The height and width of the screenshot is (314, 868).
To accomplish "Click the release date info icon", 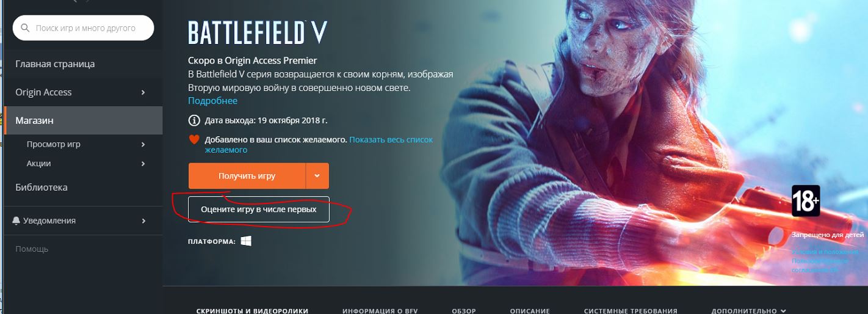I will point(194,120).
